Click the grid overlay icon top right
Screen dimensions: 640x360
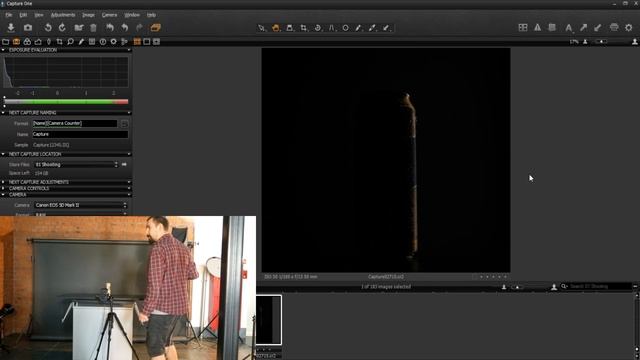523,27
